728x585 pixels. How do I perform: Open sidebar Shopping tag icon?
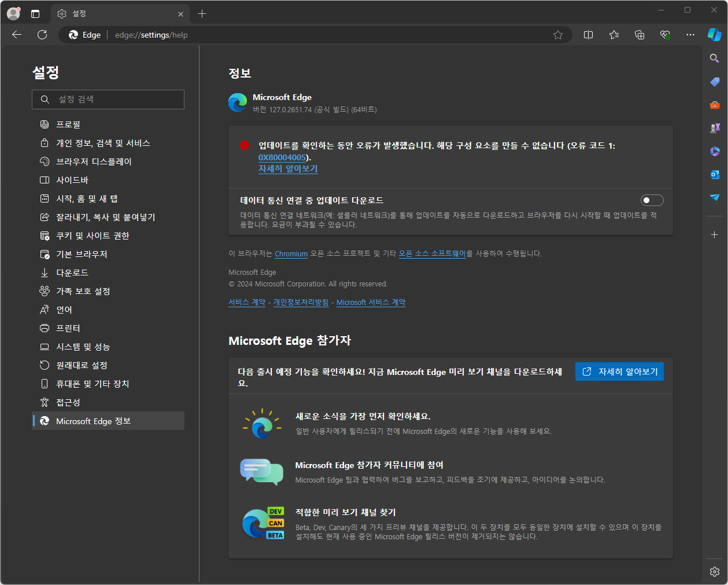click(715, 82)
